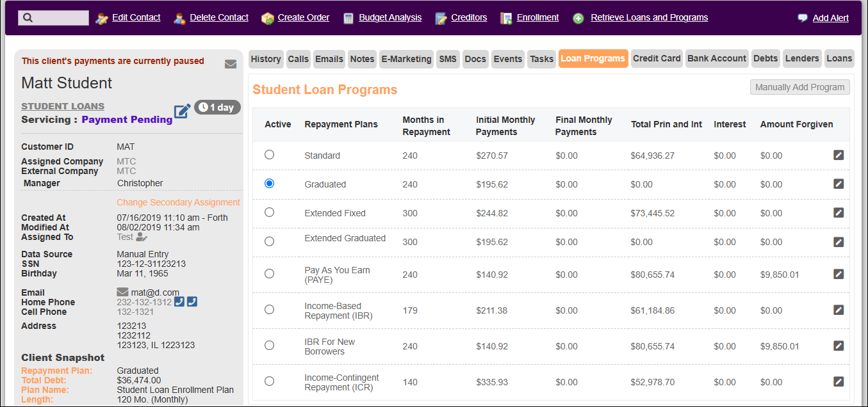Select the Pay As You Earn radio button
Image resolution: width=868 pixels, height=407 pixels.
(x=269, y=273)
